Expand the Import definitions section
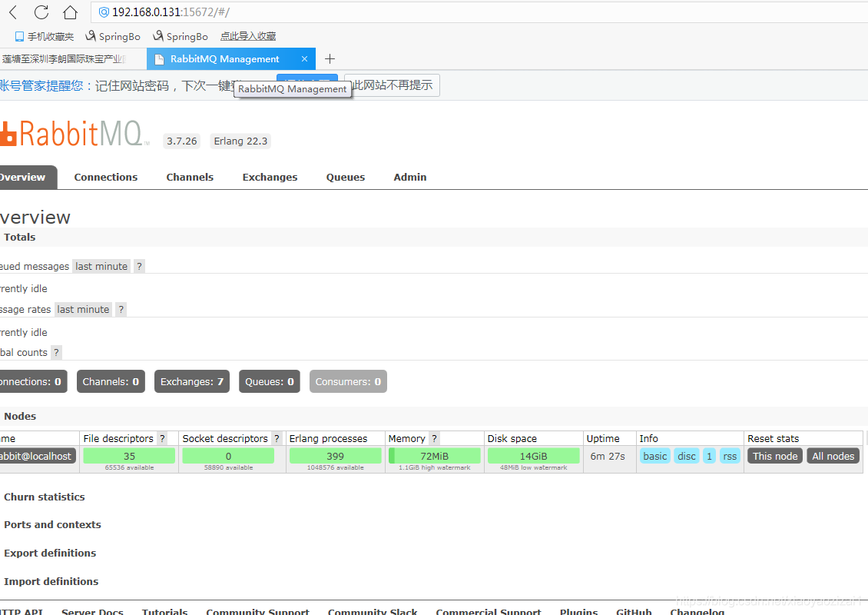868x615 pixels. pos(51,581)
